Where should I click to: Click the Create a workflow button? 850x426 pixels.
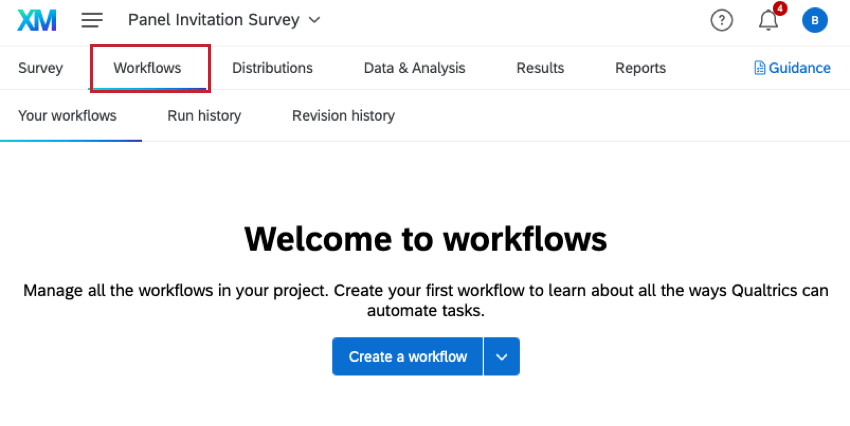[407, 356]
